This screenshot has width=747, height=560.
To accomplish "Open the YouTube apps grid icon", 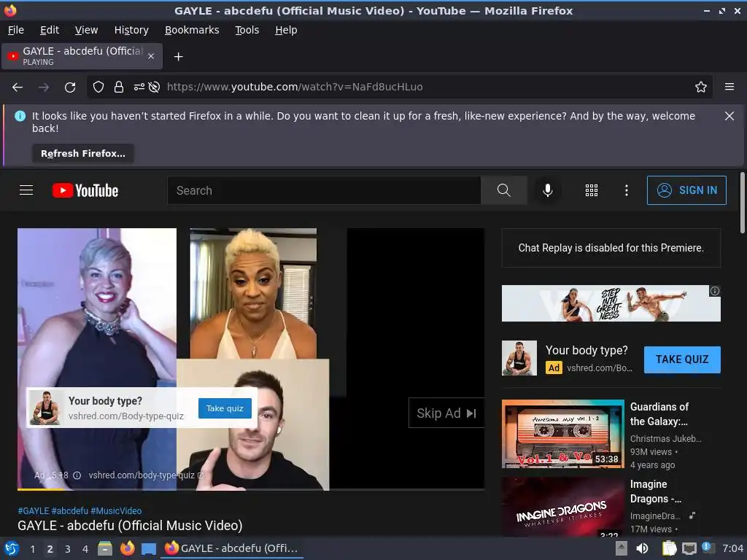I will 591,190.
